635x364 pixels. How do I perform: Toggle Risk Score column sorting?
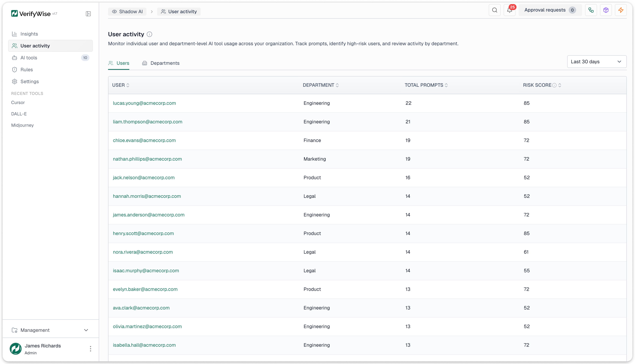[x=560, y=85]
